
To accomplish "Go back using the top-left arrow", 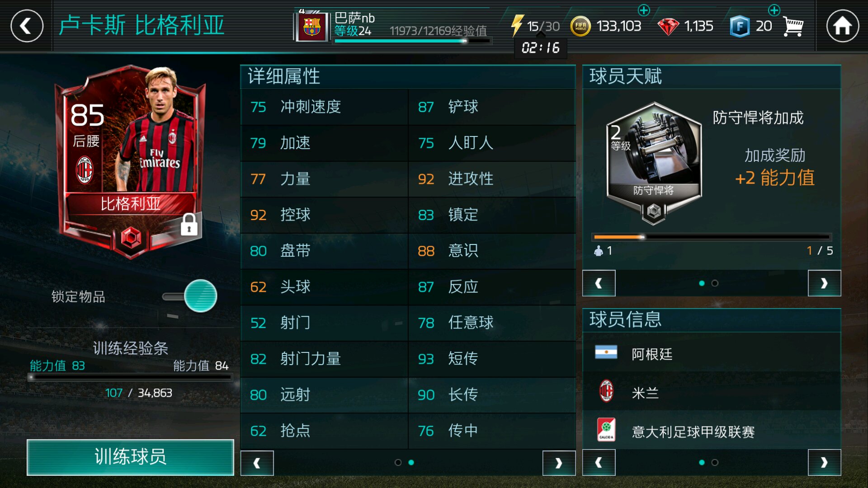I will click(27, 26).
